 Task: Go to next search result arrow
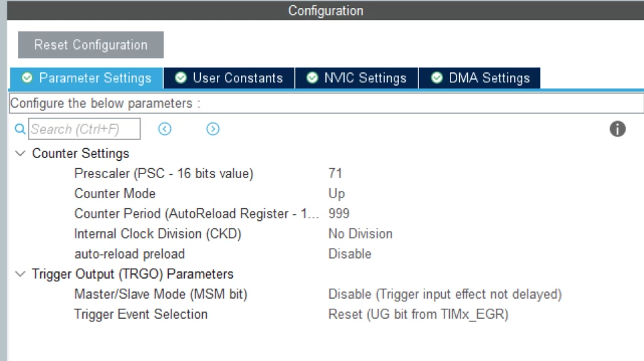click(213, 129)
